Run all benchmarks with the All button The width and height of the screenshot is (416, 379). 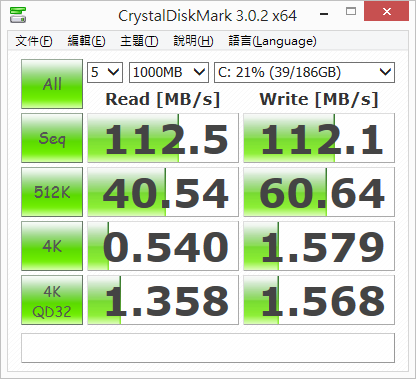tap(52, 84)
